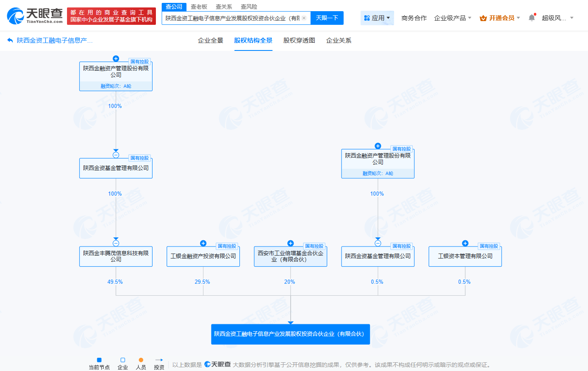Expand the plus icon on 工银金融资产投资有限公司
588x371 pixels.
pyautogui.click(x=203, y=243)
